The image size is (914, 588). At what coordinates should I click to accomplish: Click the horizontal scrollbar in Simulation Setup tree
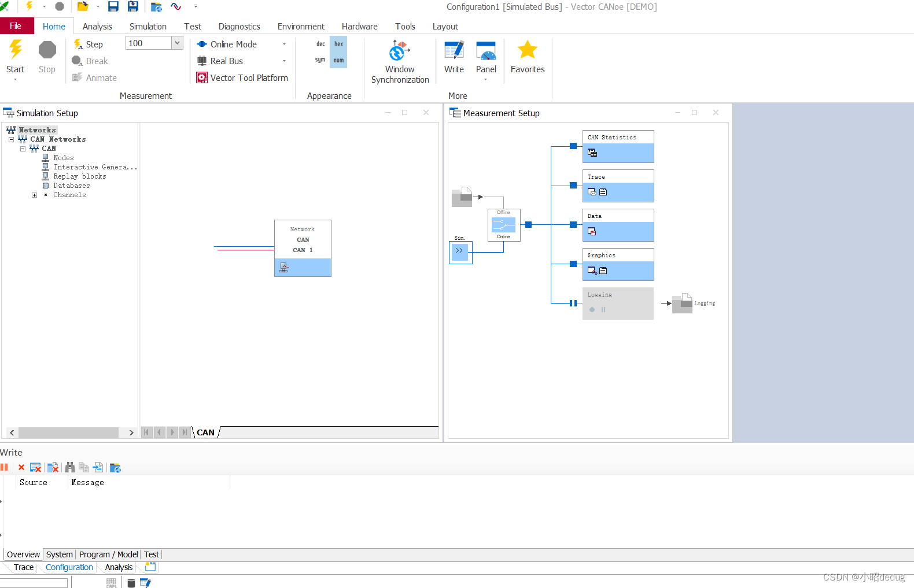click(68, 432)
